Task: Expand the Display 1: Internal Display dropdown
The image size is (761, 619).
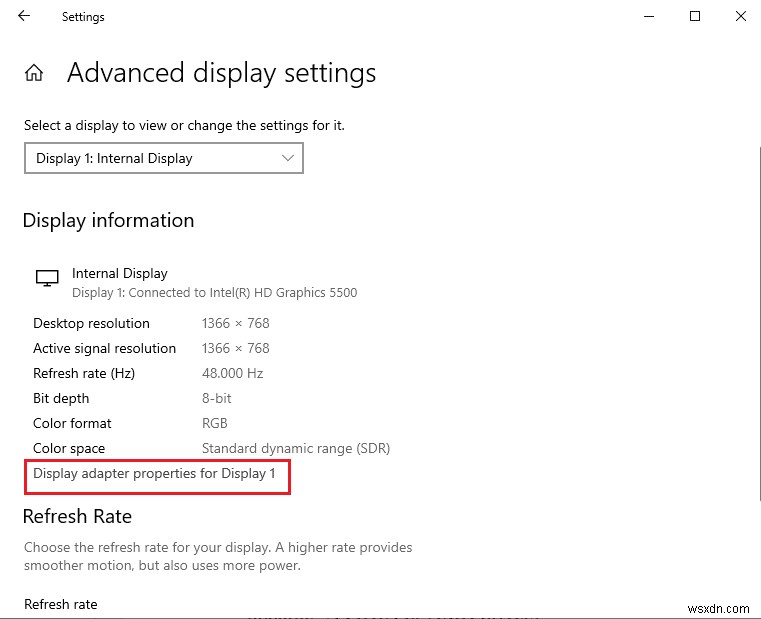Action: pos(164,158)
